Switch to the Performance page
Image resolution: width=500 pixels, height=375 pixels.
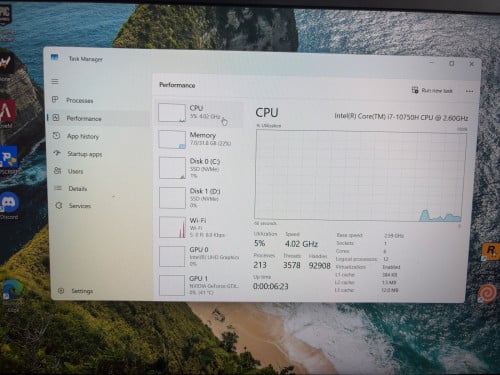point(98,118)
